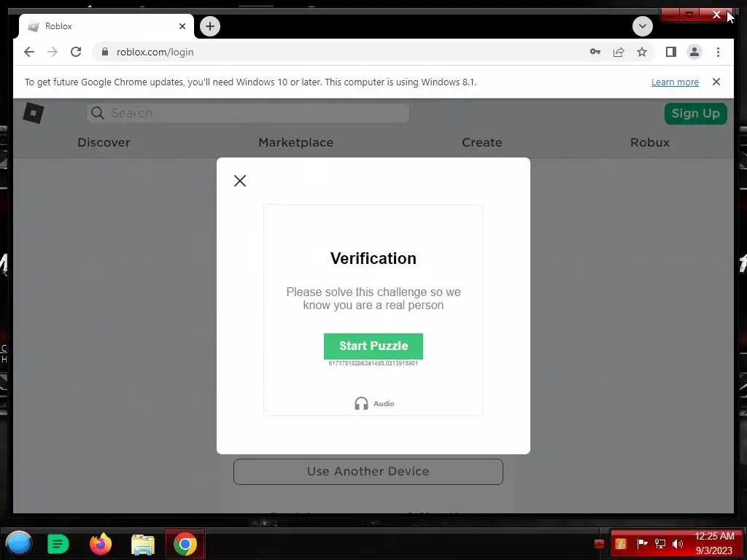Screen dimensions: 747x560
Task: Toggle the browser side panel icon
Action: 671,52
